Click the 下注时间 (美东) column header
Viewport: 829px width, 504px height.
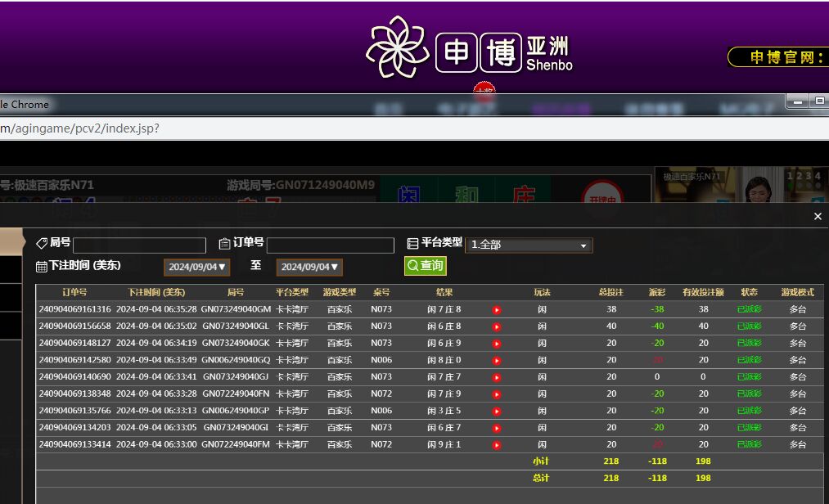pos(156,292)
